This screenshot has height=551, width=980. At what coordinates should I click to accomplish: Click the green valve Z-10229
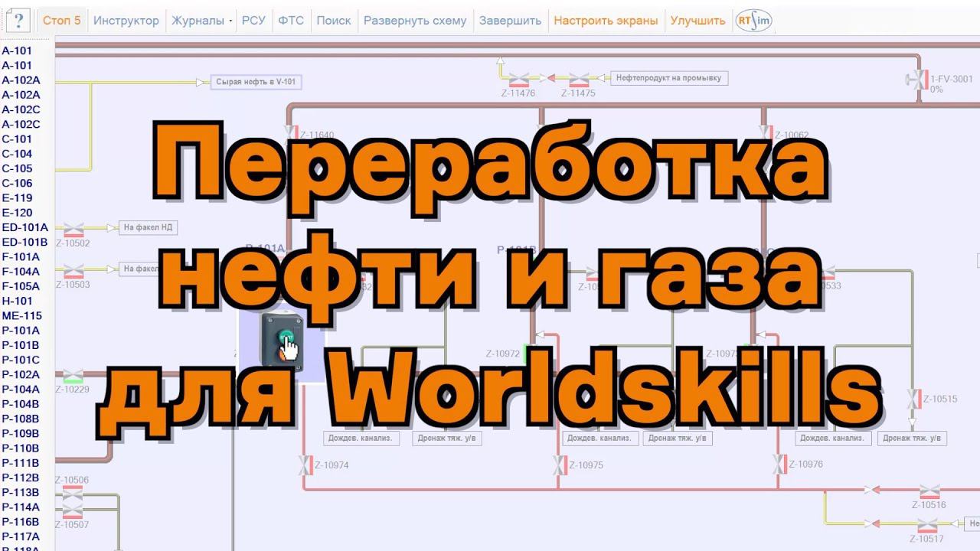click(73, 375)
